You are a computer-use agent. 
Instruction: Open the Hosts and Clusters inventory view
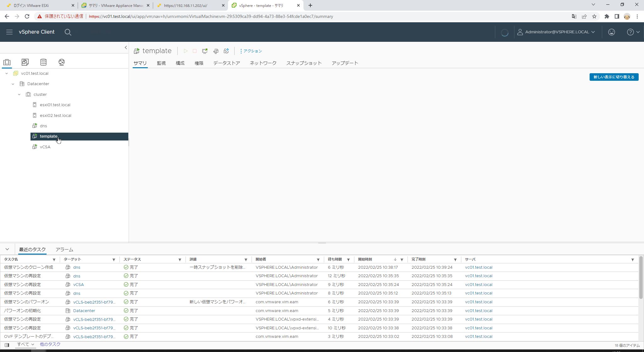pyautogui.click(x=7, y=62)
